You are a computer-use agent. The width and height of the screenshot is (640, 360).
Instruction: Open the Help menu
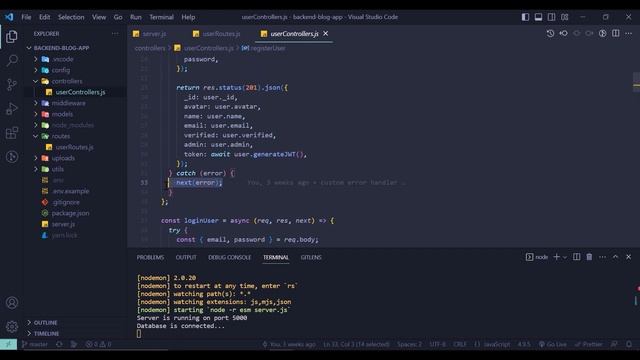click(188, 17)
